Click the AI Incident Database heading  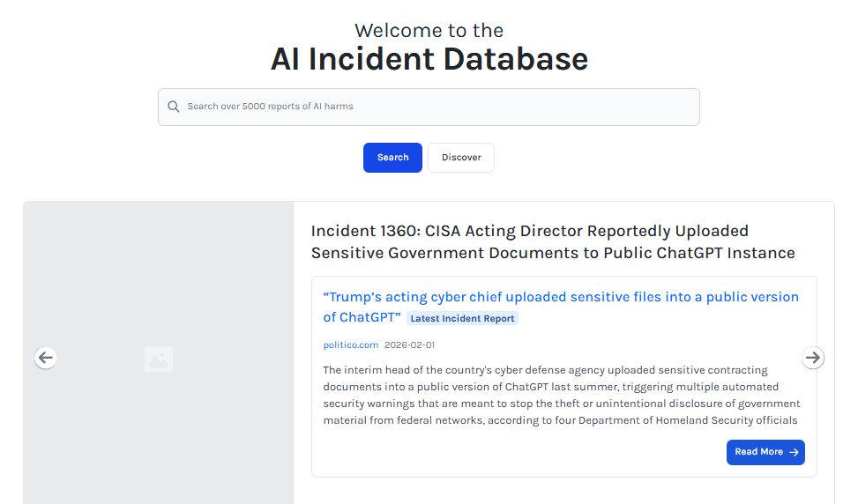[x=429, y=59]
